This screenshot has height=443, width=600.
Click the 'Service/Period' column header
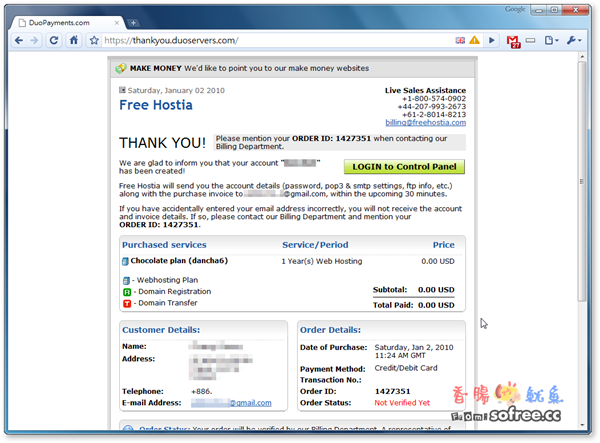pyautogui.click(x=315, y=245)
